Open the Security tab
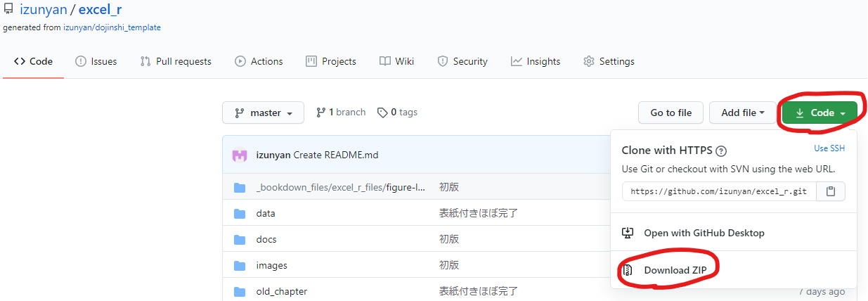Image resolution: width=868 pixels, height=301 pixels. pos(462,61)
